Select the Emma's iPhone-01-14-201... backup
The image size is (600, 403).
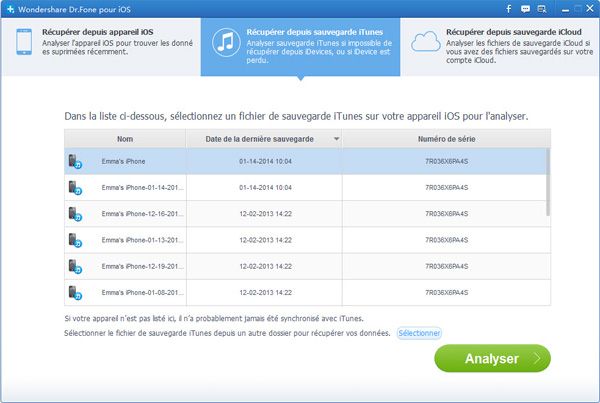(x=142, y=188)
